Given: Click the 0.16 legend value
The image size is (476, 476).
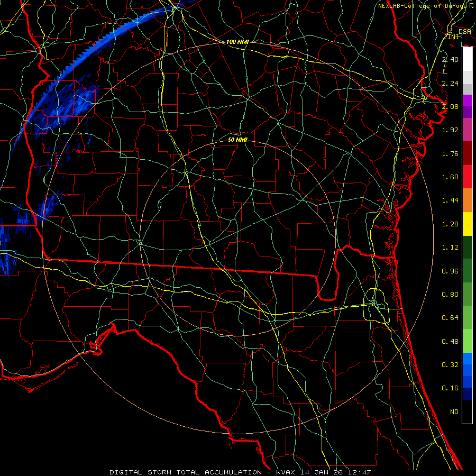Looking at the screenshot, I should (450, 388).
